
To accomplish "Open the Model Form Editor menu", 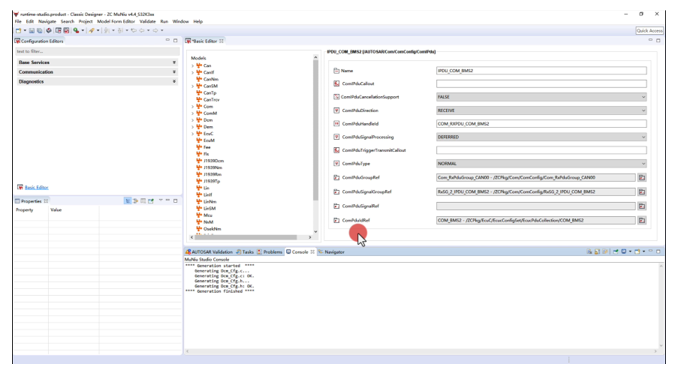I will tap(116, 21).
